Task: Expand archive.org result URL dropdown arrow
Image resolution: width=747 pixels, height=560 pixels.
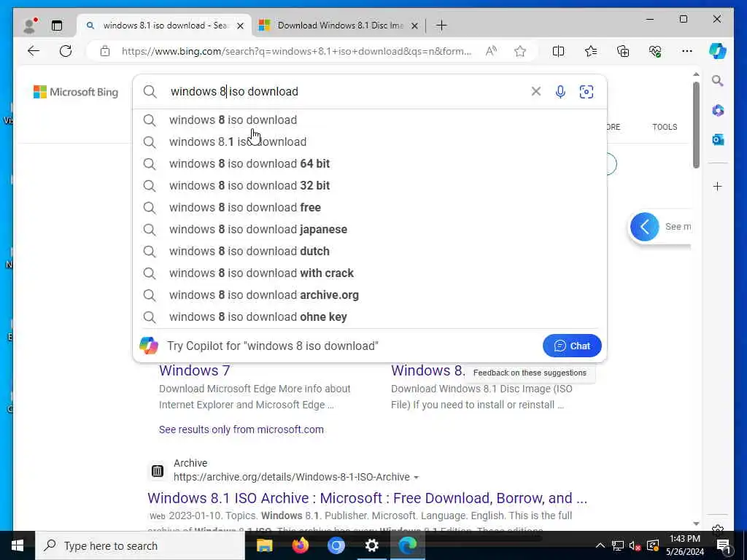Action: 417,477
